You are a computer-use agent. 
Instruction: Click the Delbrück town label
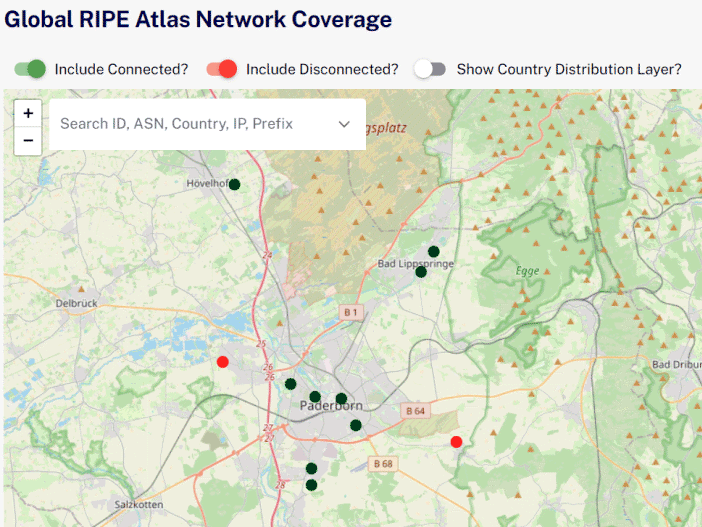(76, 303)
